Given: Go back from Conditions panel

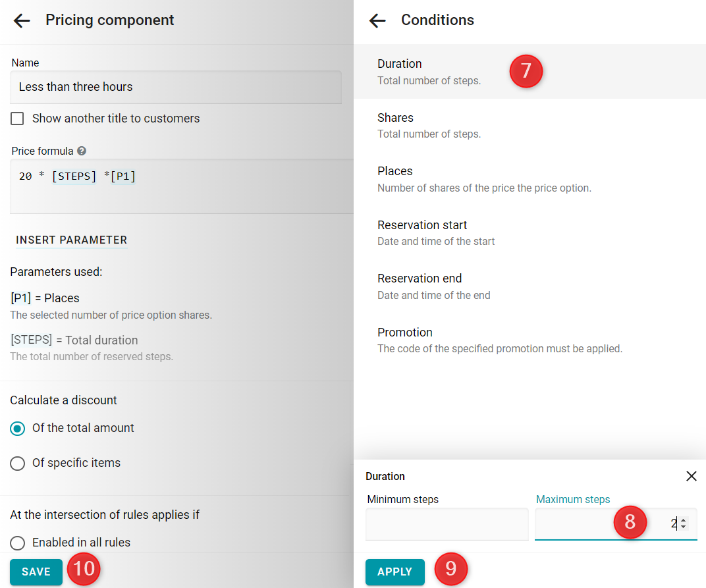Looking at the screenshot, I should (x=377, y=20).
